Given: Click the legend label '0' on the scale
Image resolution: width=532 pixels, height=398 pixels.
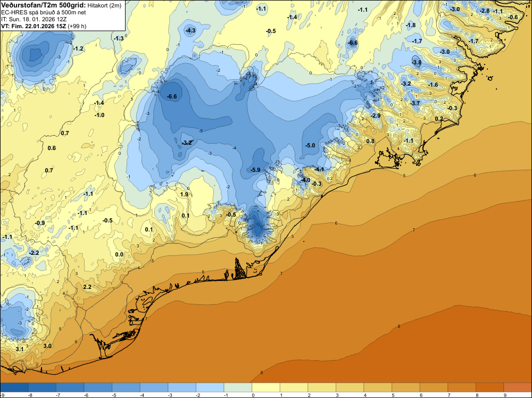Looking at the screenshot, I should (253, 395).
